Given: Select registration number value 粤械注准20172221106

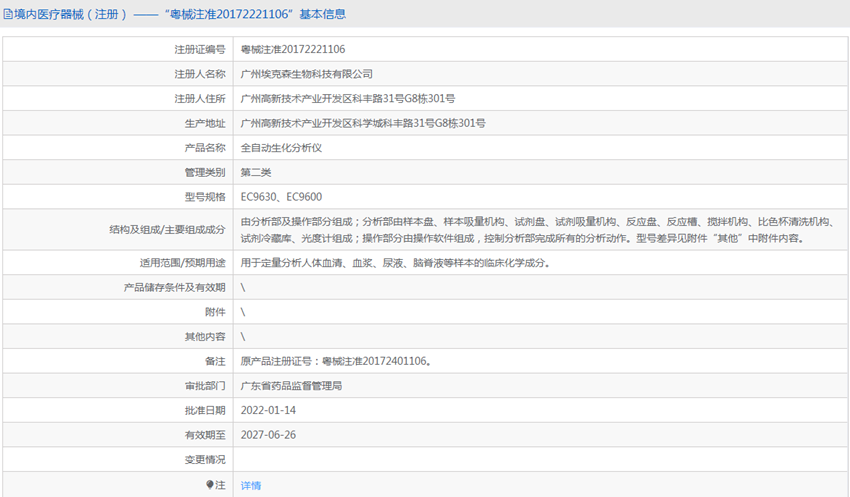Looking at the screenshot, I should 293,49.
